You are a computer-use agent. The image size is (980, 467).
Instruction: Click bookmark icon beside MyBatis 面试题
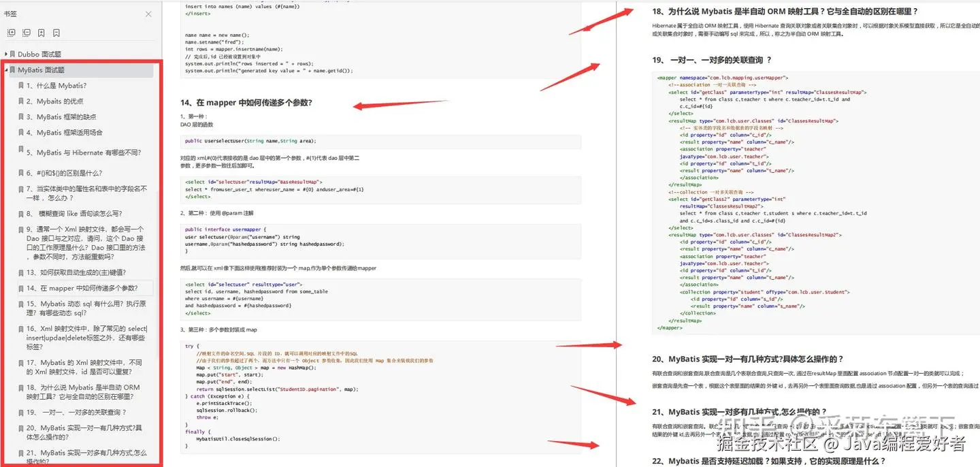pyautogui.click(x=13, y=70)
